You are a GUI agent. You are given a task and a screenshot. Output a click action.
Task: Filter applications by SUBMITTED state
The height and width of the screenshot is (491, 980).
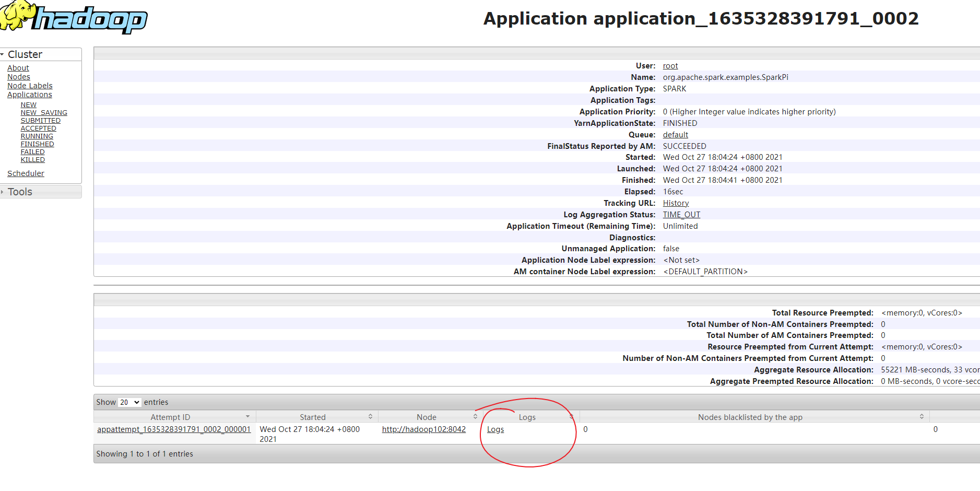coord(41,121)
